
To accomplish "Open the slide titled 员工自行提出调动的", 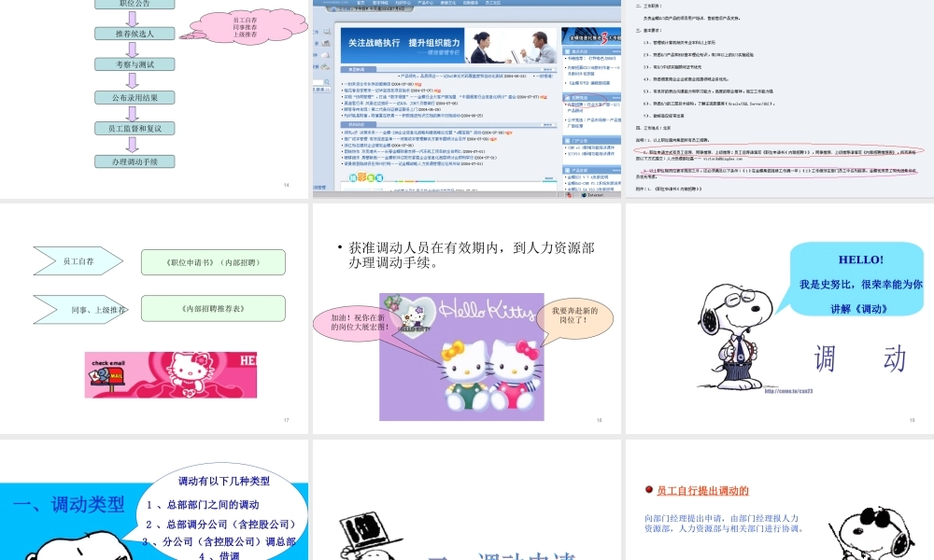I will click(780, 500).
